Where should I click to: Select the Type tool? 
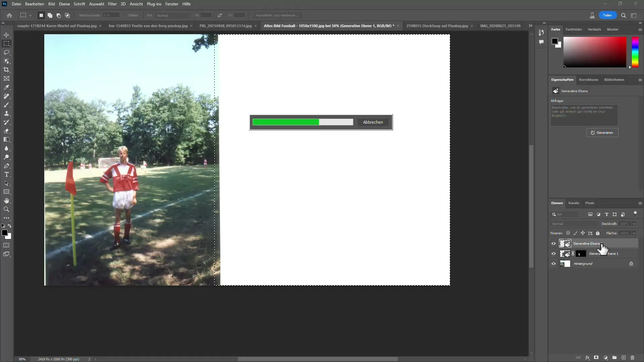click(6, 175)
